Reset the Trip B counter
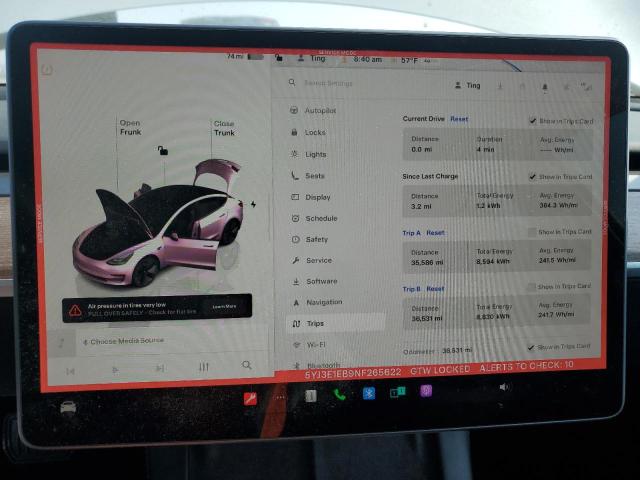 [x=435, y=289]
